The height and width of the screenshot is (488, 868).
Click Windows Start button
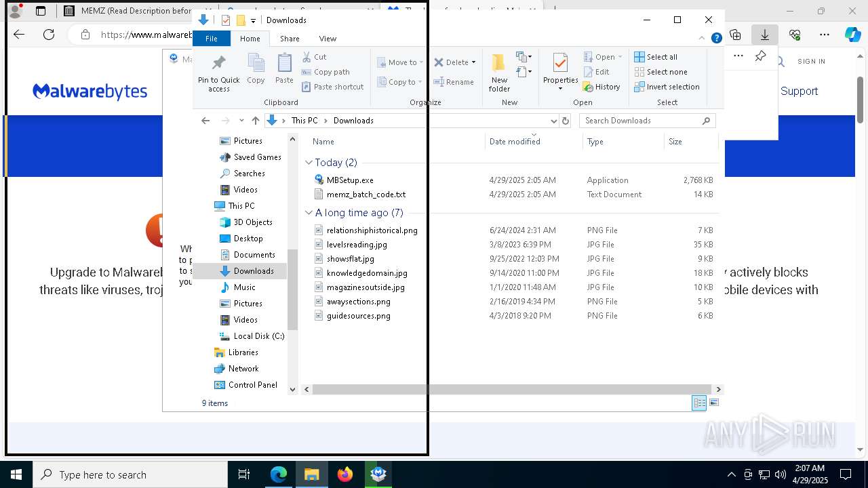[x=16, y=474]
